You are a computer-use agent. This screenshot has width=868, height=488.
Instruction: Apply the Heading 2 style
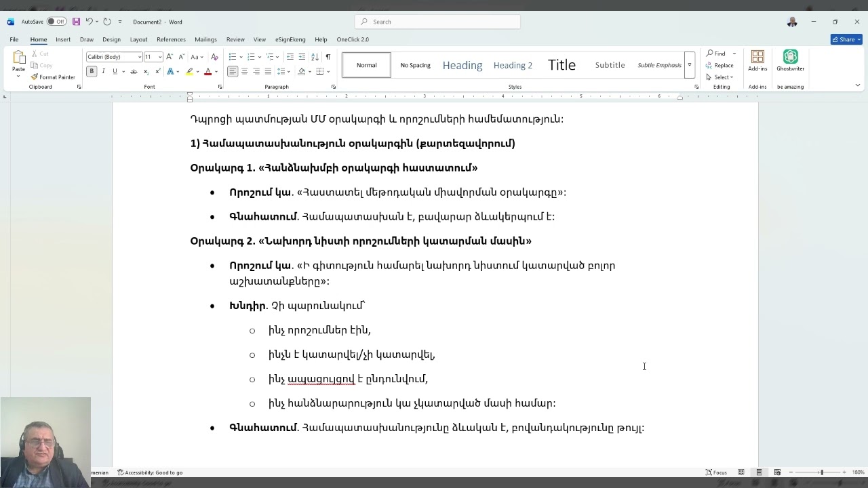coord(513,65)
